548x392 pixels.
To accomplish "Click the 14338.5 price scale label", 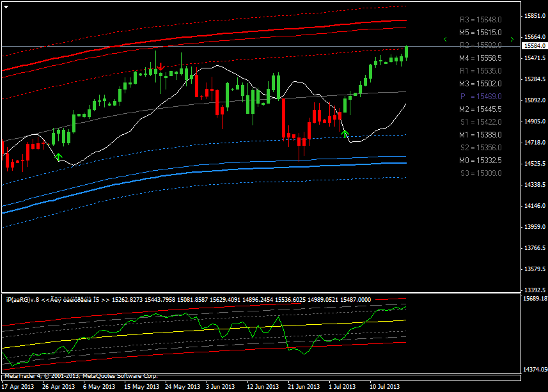I will coord(535,184).
